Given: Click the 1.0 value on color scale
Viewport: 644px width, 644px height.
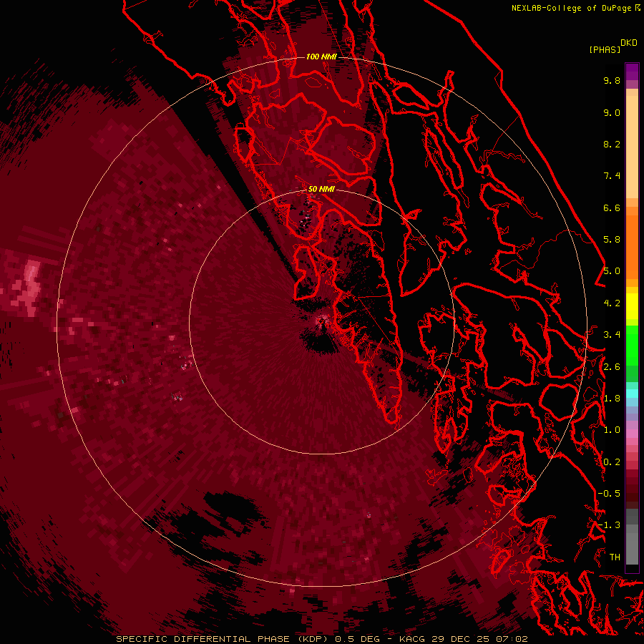Looking at the screenshot, I should (612, 430).
